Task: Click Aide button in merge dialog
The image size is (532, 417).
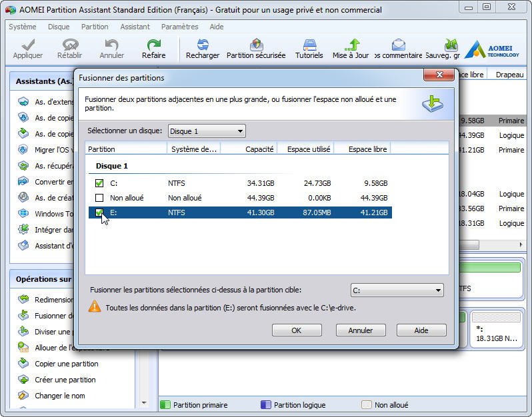Action: coord(421,330)
